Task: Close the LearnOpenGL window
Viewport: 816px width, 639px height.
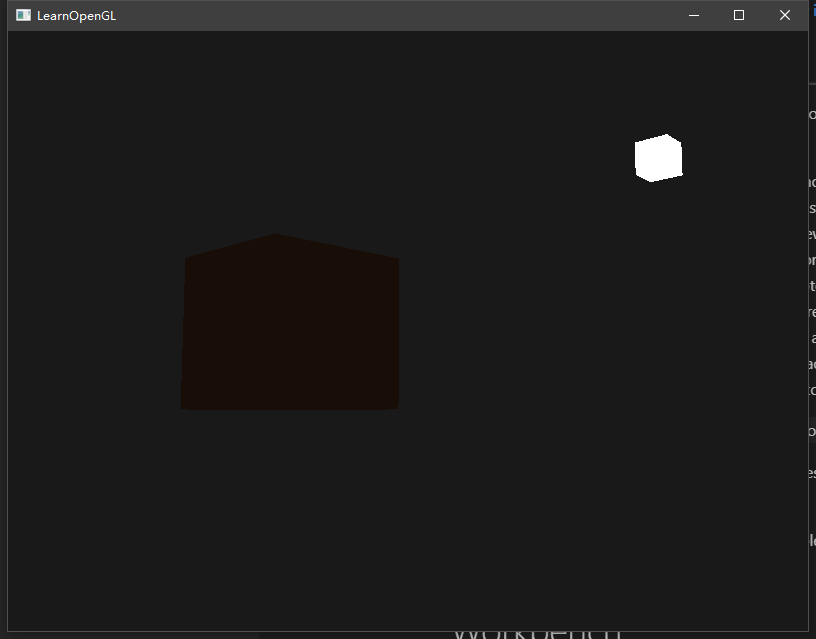Action: (x=785, y=16)
